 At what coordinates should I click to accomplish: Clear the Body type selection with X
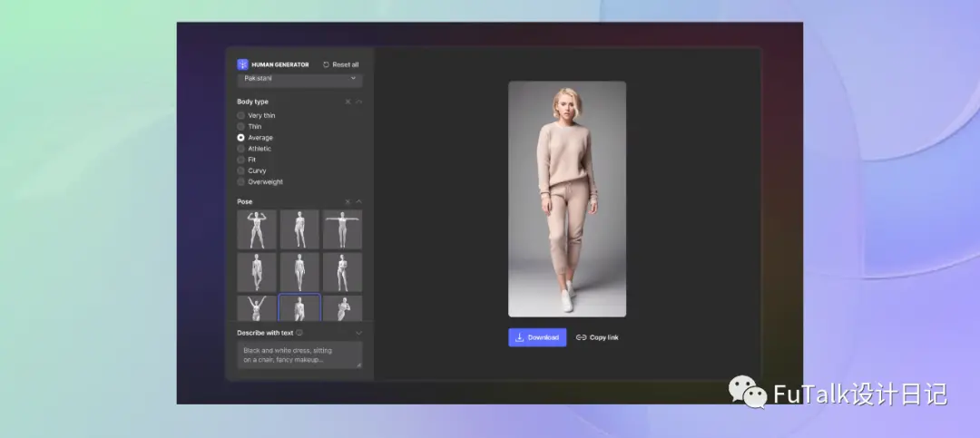coord(348,102)
